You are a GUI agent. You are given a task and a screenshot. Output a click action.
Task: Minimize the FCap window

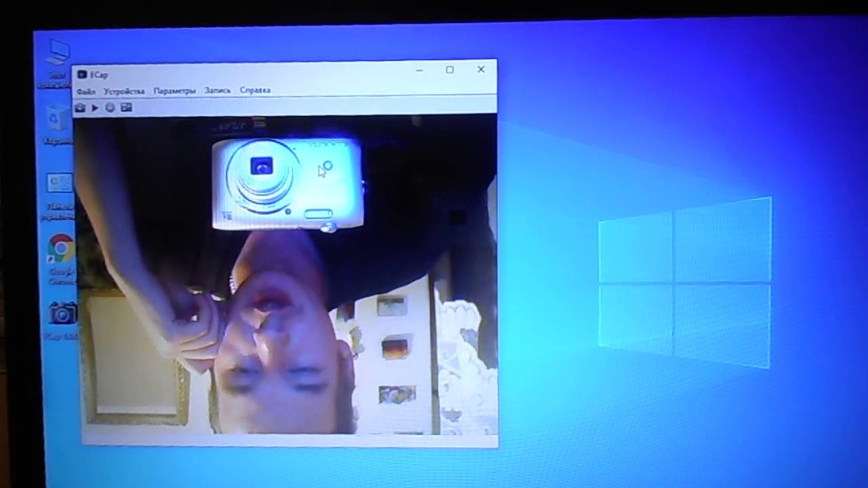tap(420, 70)
